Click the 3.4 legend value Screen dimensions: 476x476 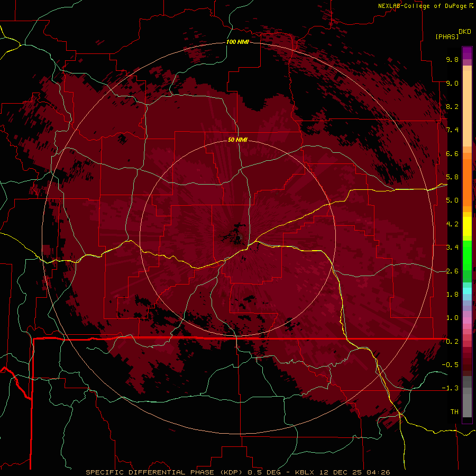click(x=452, y=248)
